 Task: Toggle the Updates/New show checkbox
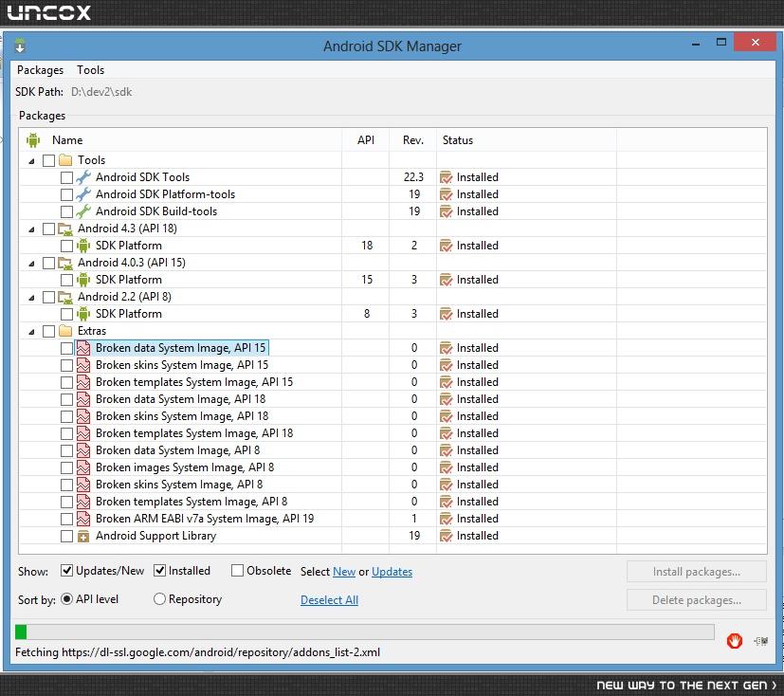[66, 571]
